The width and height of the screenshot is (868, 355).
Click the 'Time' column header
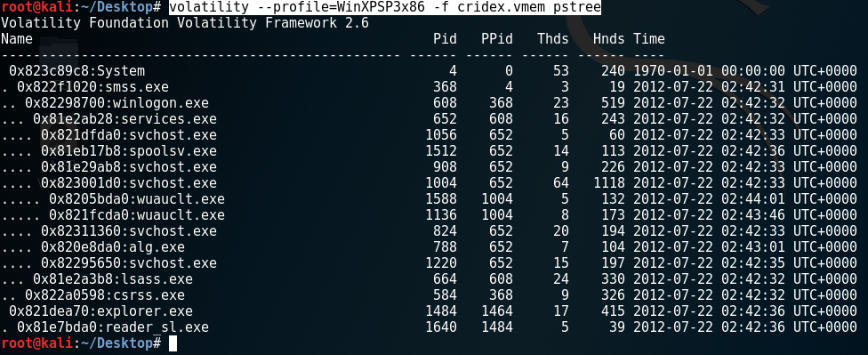point(649,39)
